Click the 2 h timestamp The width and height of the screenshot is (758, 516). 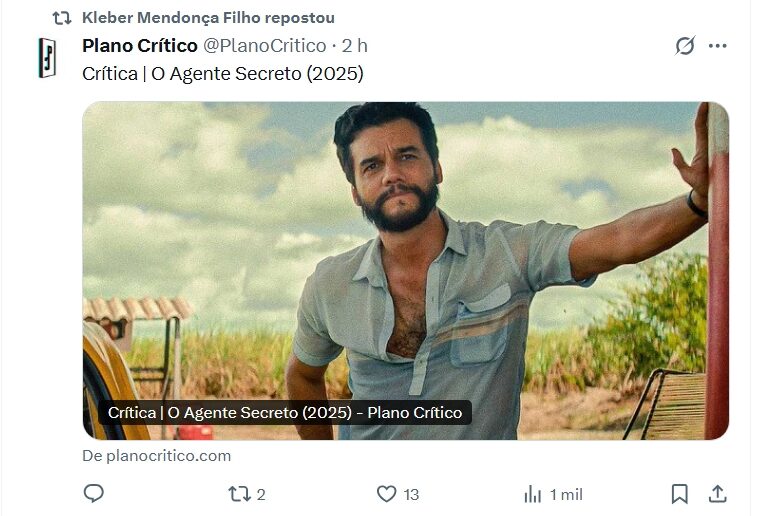[x=355, y=46]
